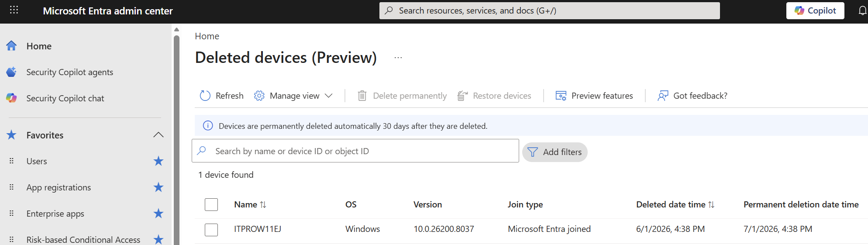Viewport: 868px width, 245px height.
Task: Toggle the select-all header checkbox
Action: [211, 204]
